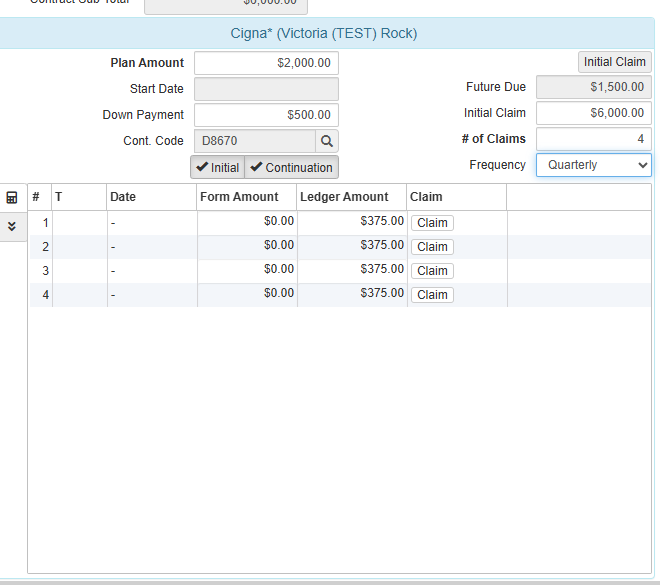Image resolution: width=660 pixels, height=585 pixels.
Task: Open the Cont. Code search magnifier
Action: click(x=327, y=141)
